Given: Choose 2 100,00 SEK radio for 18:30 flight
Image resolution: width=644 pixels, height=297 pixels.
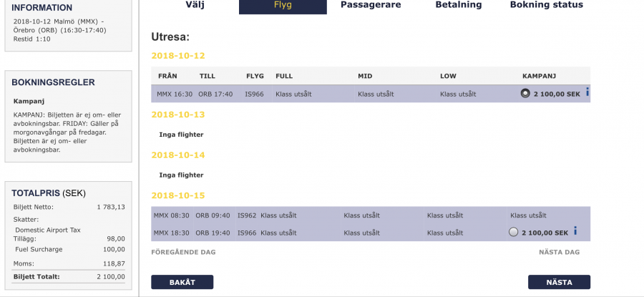Looking at the screenshot, I should pyautogui.click(x=513, y=232).
